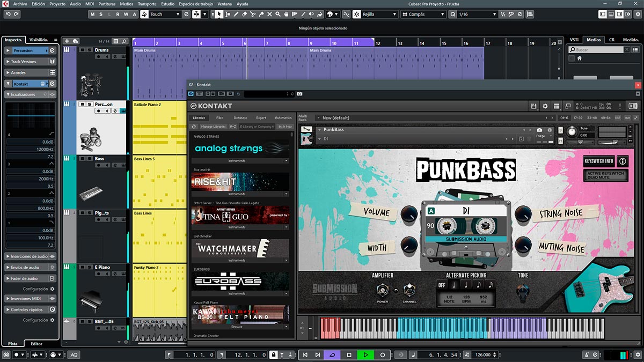The image size is (644, 362).
Task: Select the Glue tool
Action: point(261,14)
